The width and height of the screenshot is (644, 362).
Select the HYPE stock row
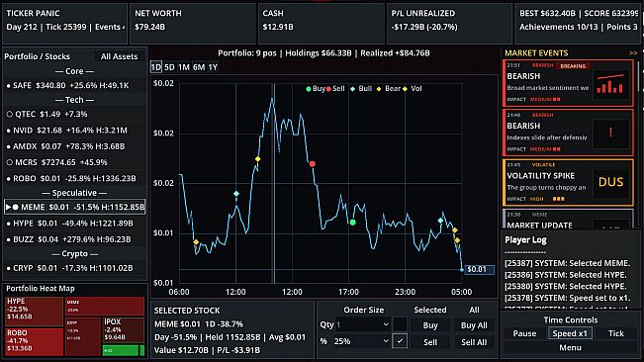(x=74, y=224)
